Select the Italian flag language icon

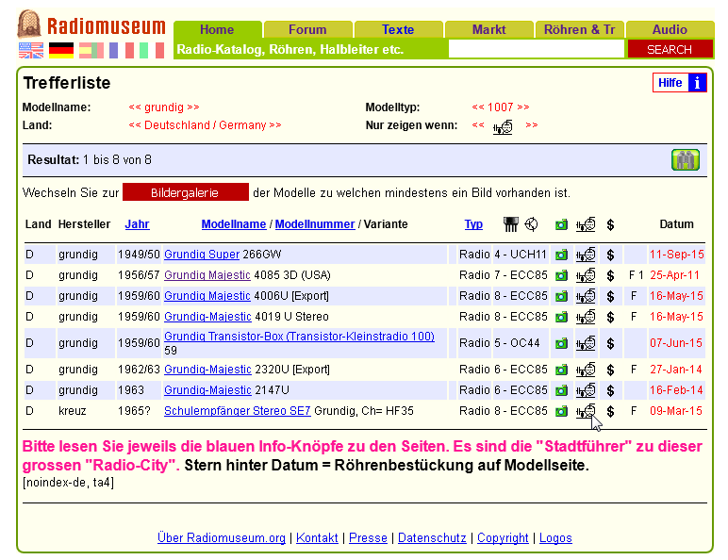[152, 50]
